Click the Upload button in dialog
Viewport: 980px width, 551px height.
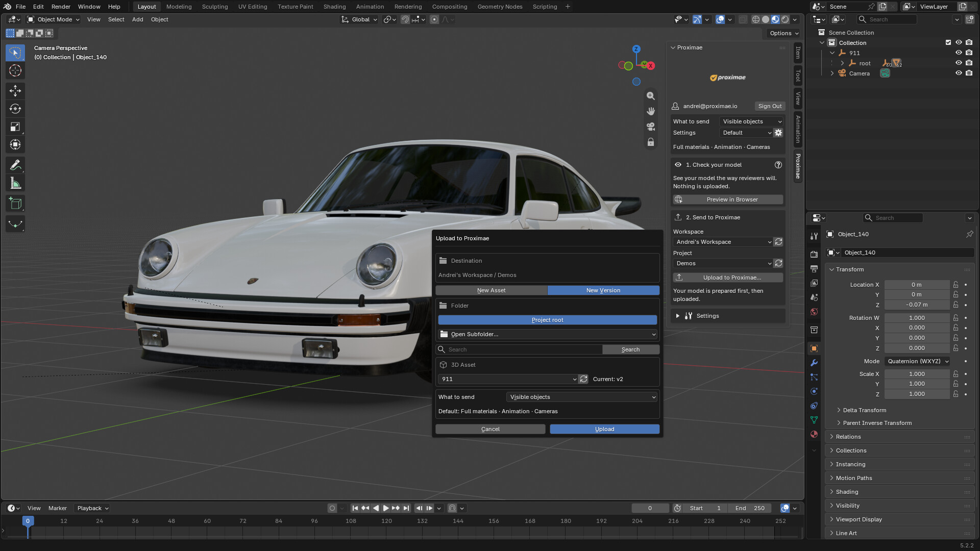click(x=605, y=429)
